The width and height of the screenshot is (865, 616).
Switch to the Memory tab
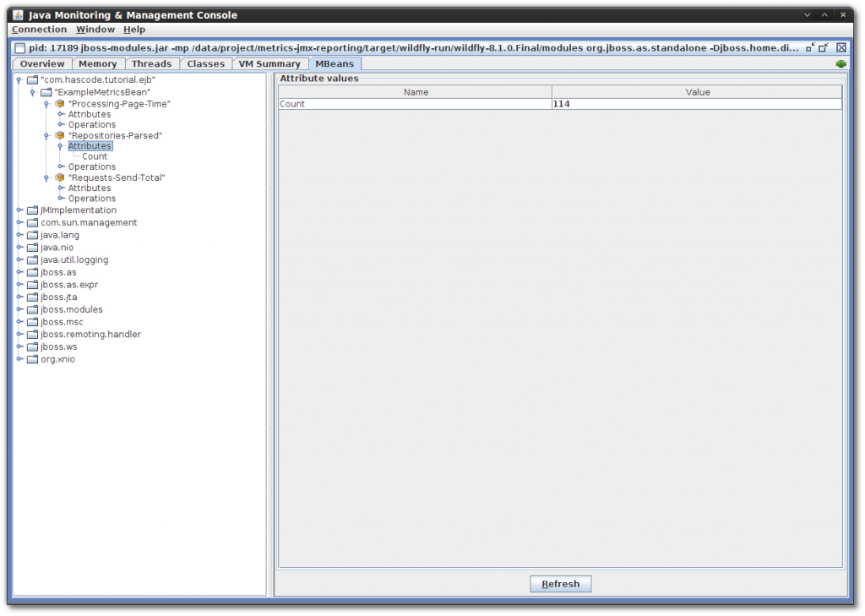coord(98,63)
